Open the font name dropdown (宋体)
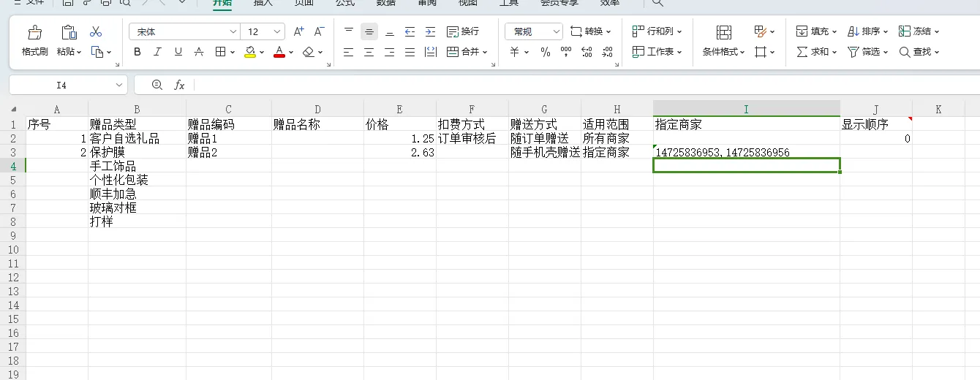 tap(233, 31)
